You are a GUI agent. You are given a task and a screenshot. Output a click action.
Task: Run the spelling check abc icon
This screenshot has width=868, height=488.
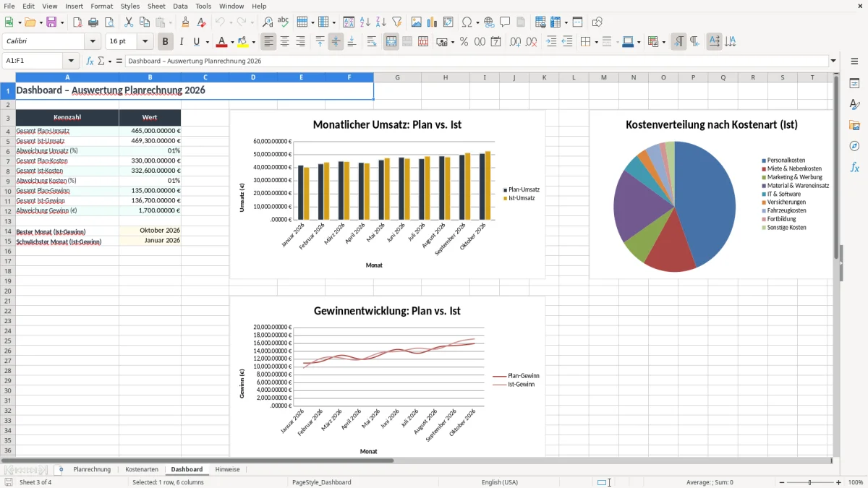point(284,22)
